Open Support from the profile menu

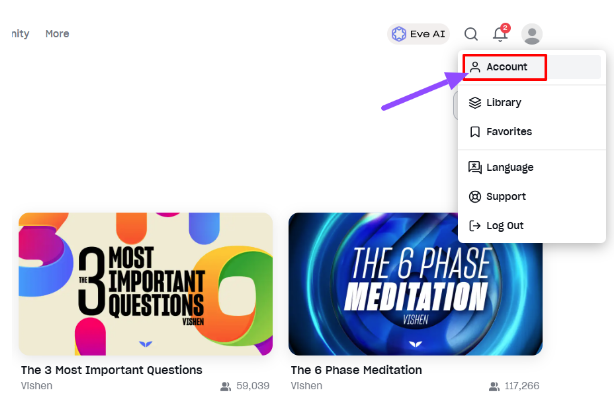pyautogui.click(x=532, y=196)
